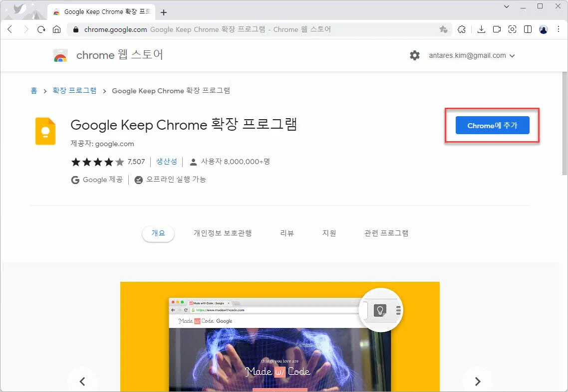
Task: Click the Chrome에 추가 button
Action: click(x=492, y=125)
